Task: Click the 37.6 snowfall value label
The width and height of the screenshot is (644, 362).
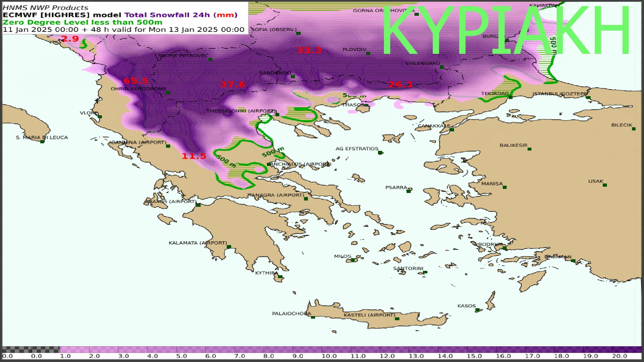Action: coord(233,85)
